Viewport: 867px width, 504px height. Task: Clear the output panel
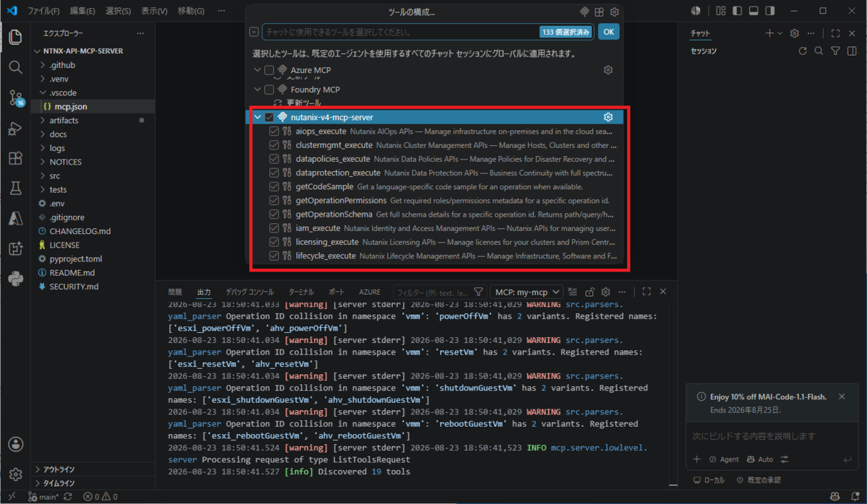(573, 292)
